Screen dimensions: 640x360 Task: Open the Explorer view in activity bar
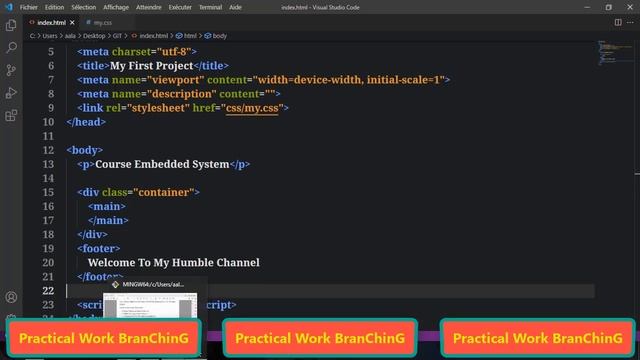tap(11, 25)
